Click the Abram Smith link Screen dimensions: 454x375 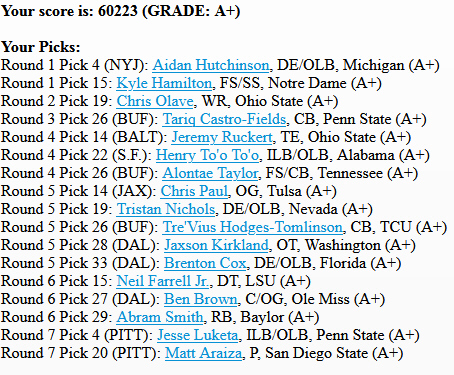pos(160,317)
